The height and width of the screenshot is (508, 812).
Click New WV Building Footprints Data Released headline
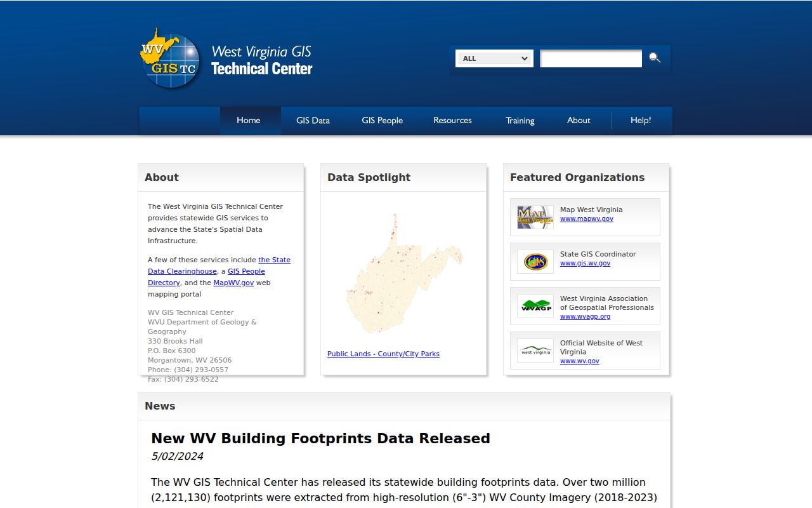tap(320, 438)
